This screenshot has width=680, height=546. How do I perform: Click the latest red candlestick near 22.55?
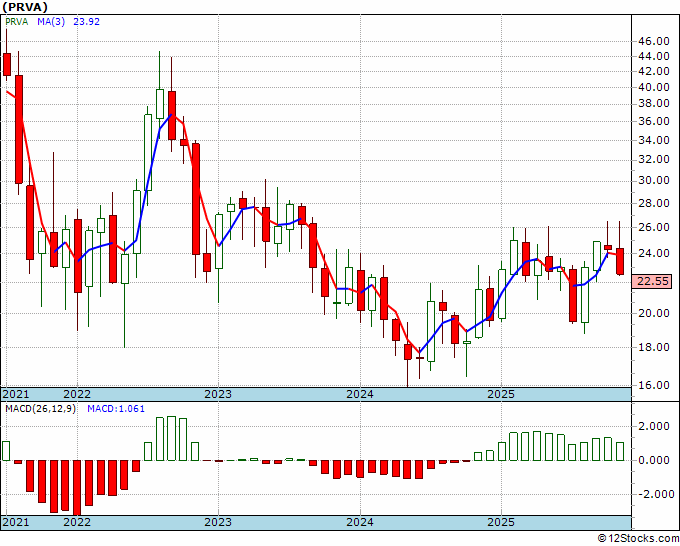pyautogui.click(x=620, y=262)
